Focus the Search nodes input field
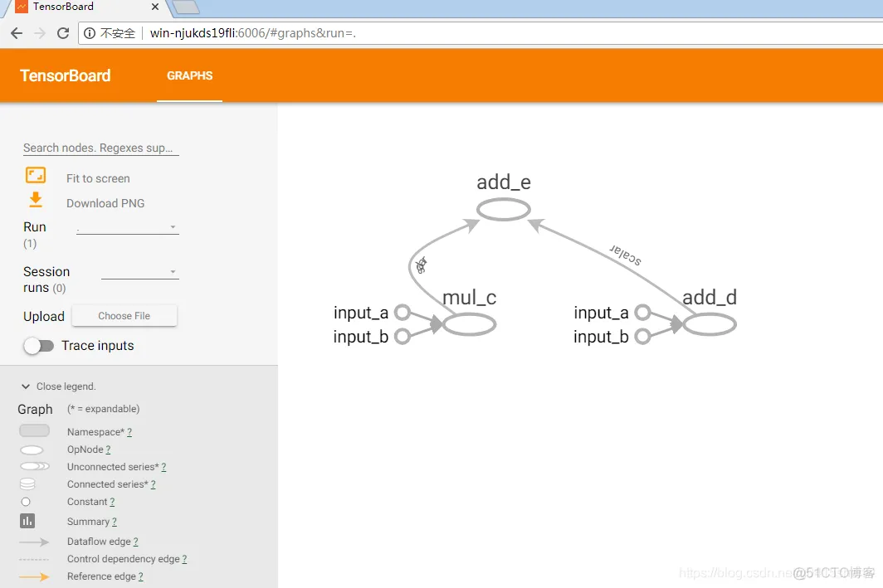This screenshot has height=588, width=883. [x=100, y=148]
